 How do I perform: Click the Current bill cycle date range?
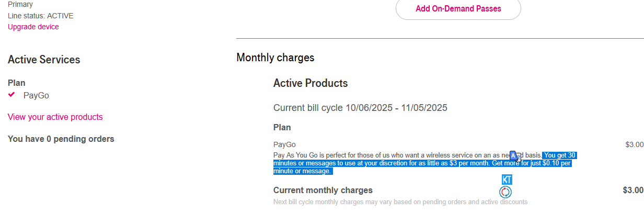[x=360, y=108]
